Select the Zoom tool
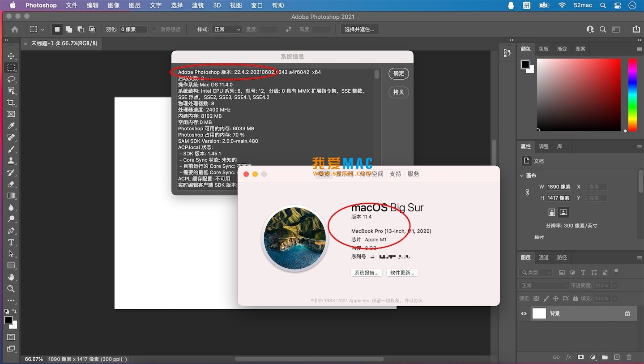 pos(11,289)
